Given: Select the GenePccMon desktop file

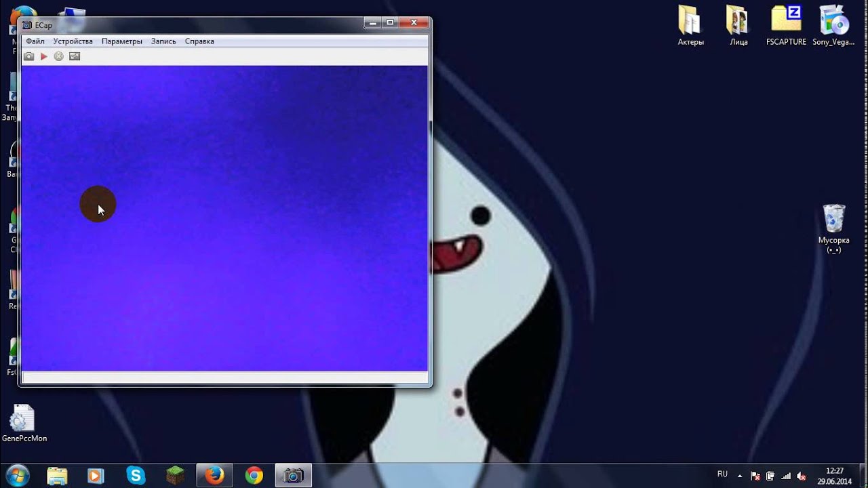Looking at the screenshot, I should click(24, 424).
